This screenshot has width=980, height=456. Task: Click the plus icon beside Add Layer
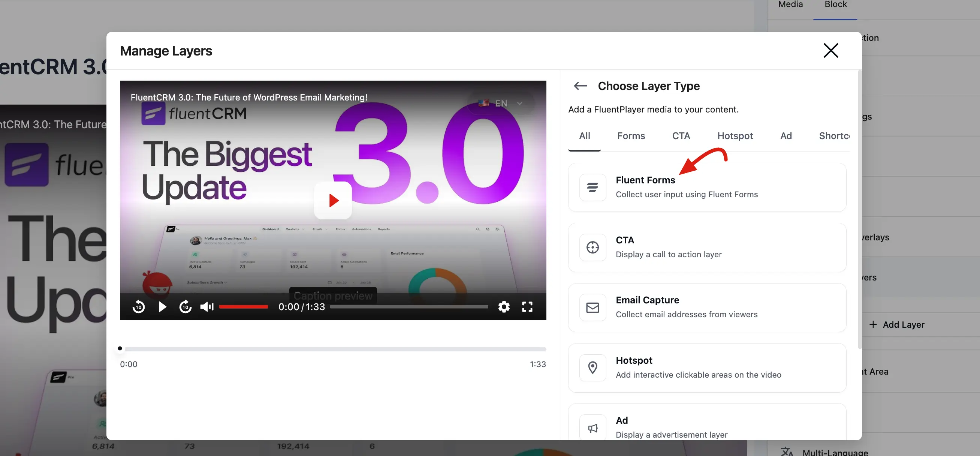873,324
